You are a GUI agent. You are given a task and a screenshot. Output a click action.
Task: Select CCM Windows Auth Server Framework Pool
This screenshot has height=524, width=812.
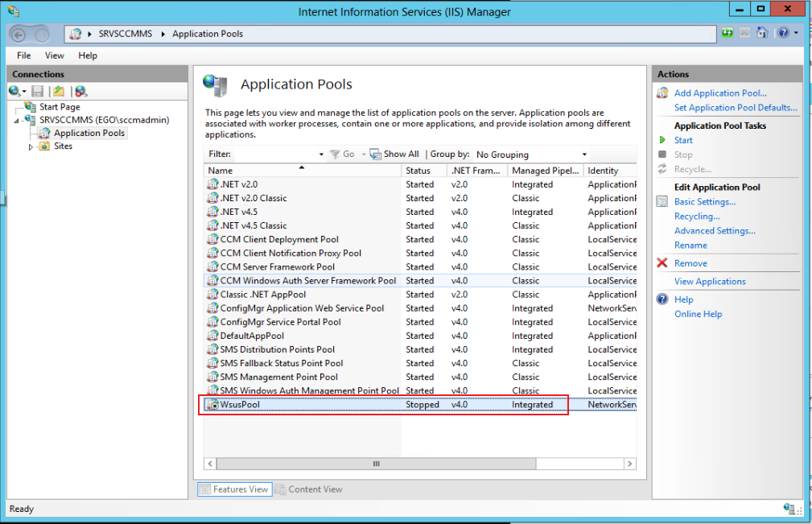coord(420,281)
